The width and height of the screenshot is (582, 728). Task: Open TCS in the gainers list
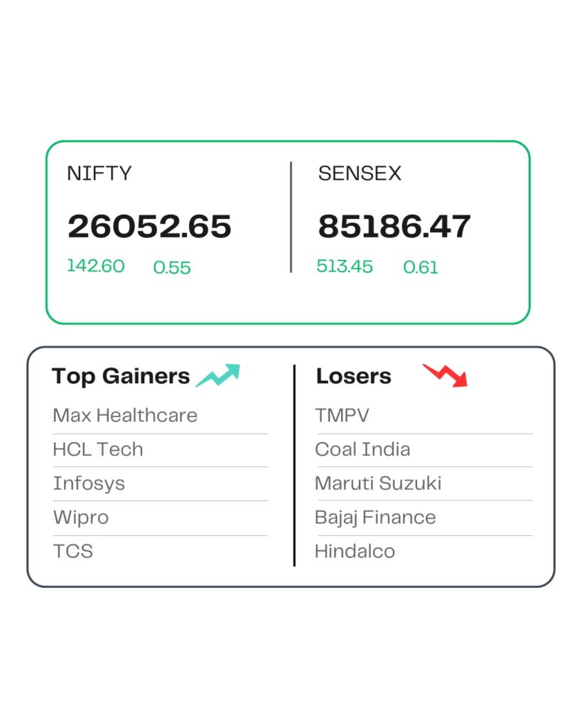click(73, 551)
